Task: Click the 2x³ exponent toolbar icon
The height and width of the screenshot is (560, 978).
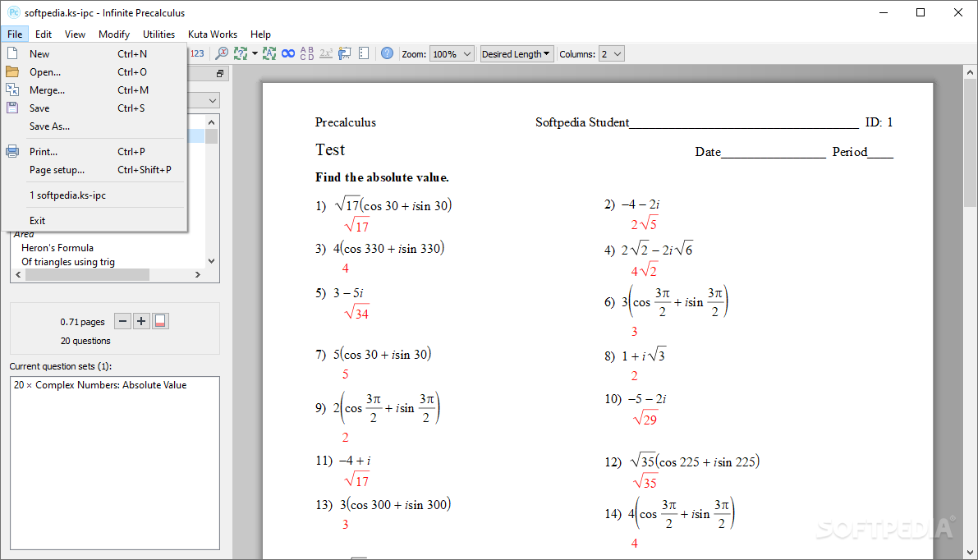Action: [x=325, y=53]
